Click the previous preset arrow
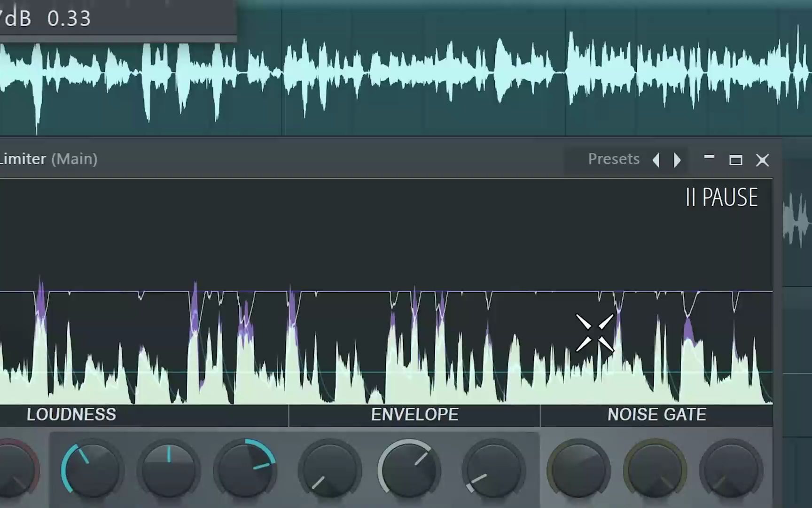The width and height of the screenshot is (812, 508). [656, 160]
